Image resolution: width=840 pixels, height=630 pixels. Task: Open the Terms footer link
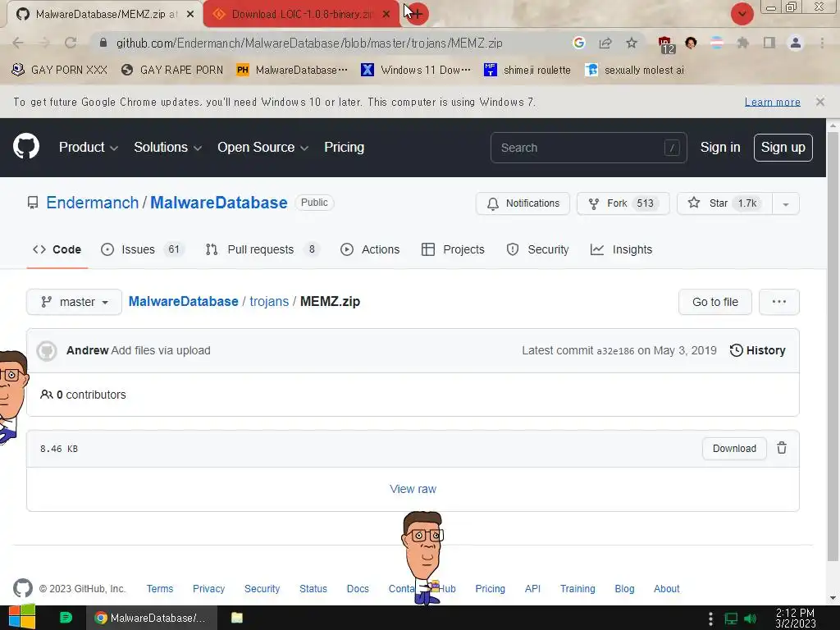pyautogui.click(x=160, y=589)
